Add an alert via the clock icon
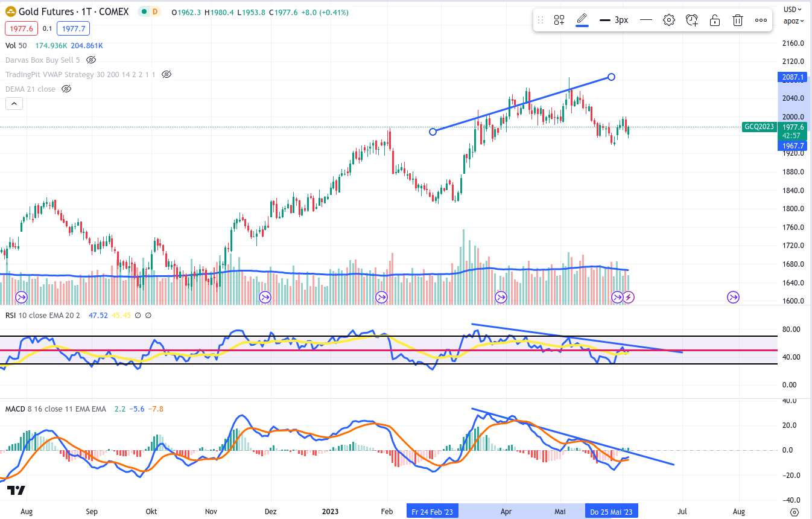812x519 pixels. 691,19
